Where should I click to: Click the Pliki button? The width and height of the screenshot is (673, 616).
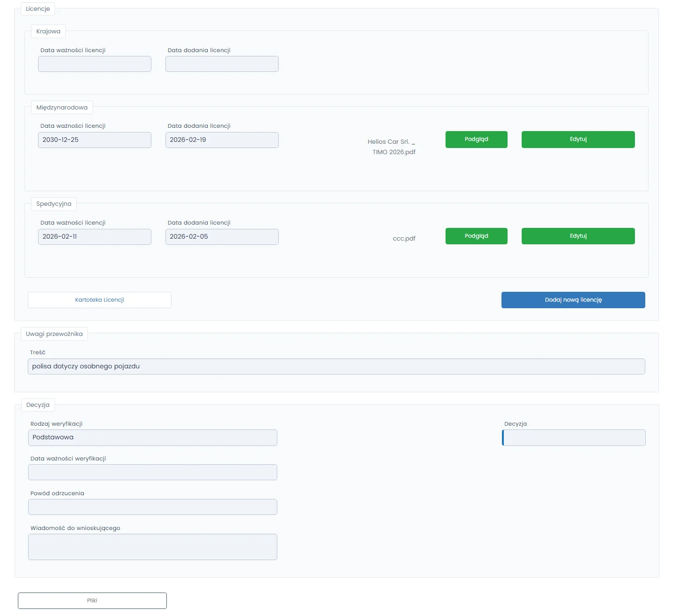pyautogui.click(x=92, y=600)
